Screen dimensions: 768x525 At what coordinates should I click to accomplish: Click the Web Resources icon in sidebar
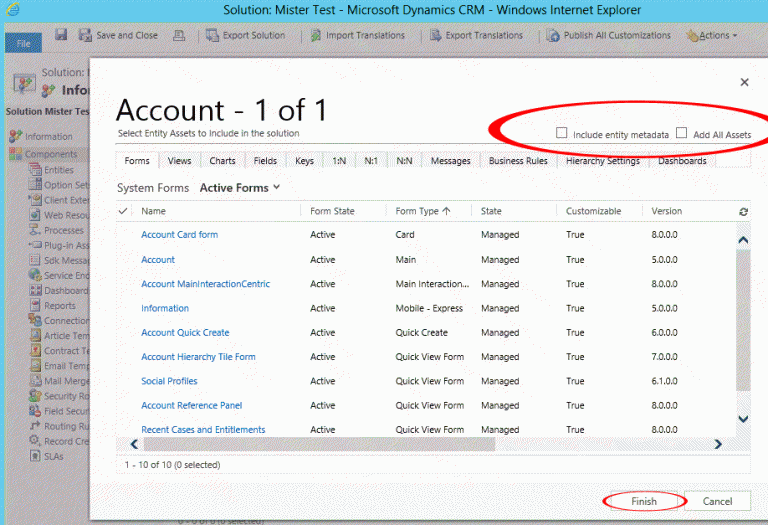tap(35, 215)
